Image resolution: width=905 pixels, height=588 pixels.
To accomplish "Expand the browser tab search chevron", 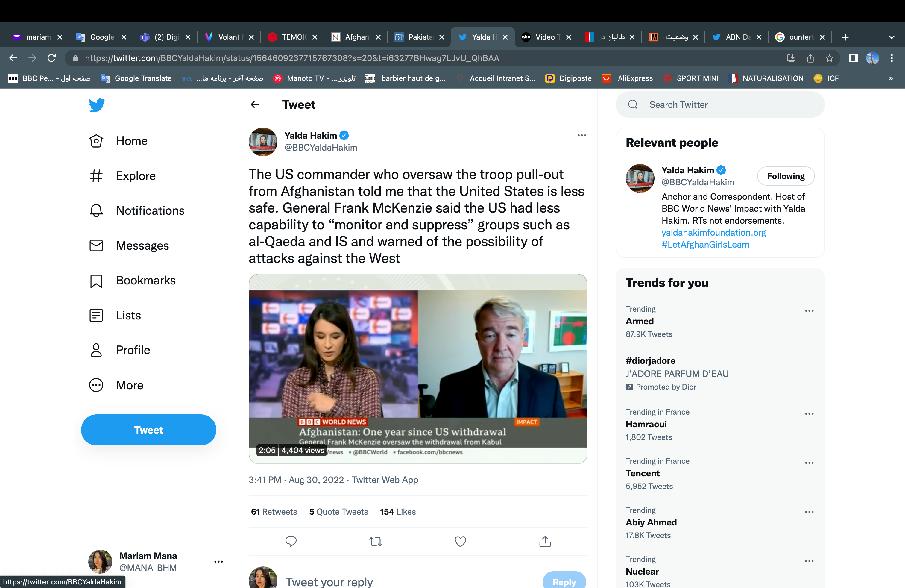I will [891, 37].
